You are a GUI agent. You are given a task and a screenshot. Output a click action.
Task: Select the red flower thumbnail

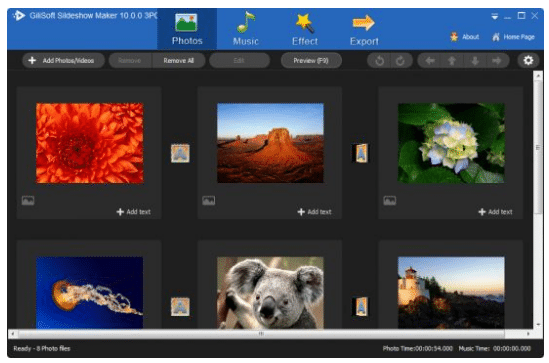point(90,143)
